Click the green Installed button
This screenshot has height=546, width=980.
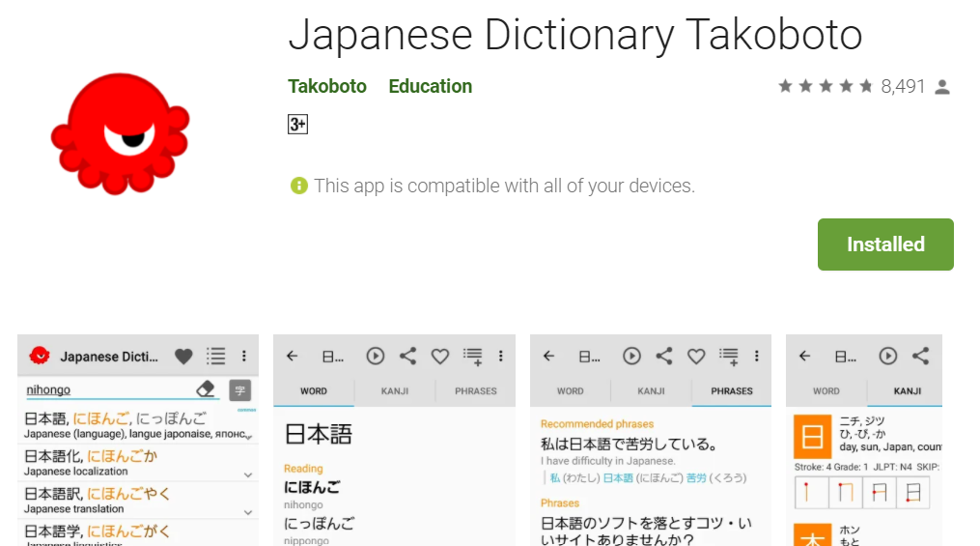pos(885,244)
